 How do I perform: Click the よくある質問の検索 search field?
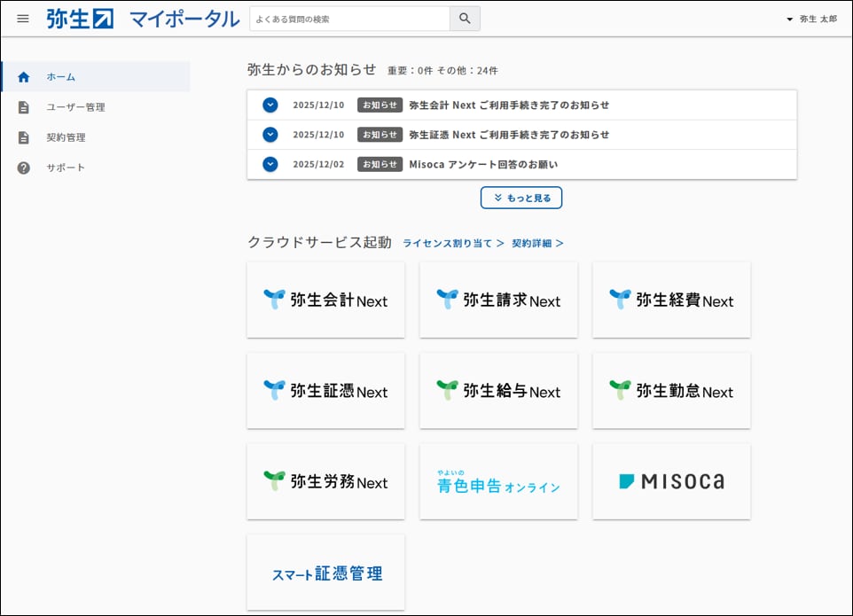349,19
